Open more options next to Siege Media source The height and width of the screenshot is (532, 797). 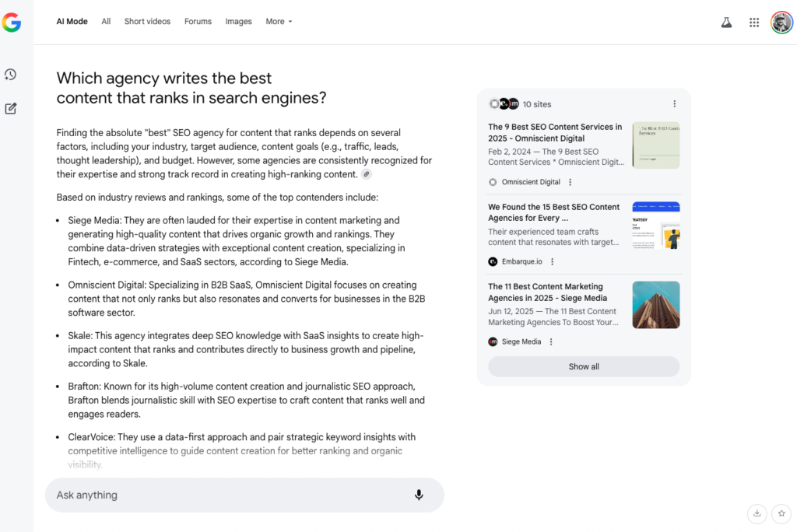[551, 342]
